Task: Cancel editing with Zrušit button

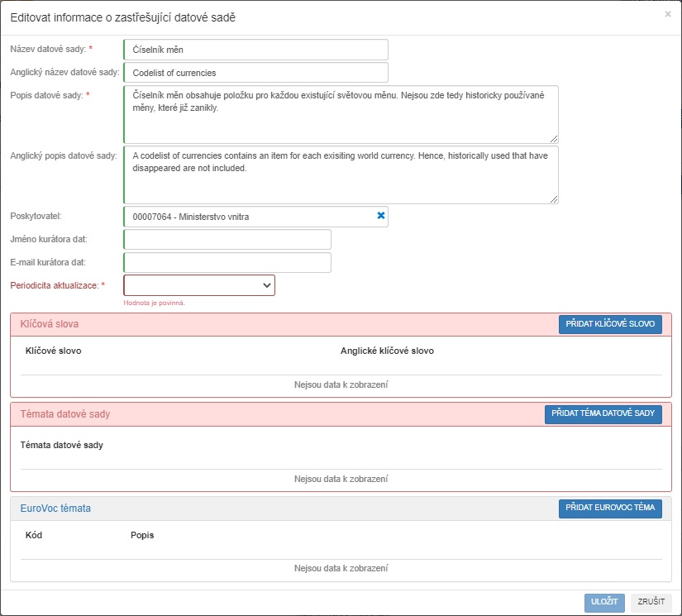Action: coord(651,603)
